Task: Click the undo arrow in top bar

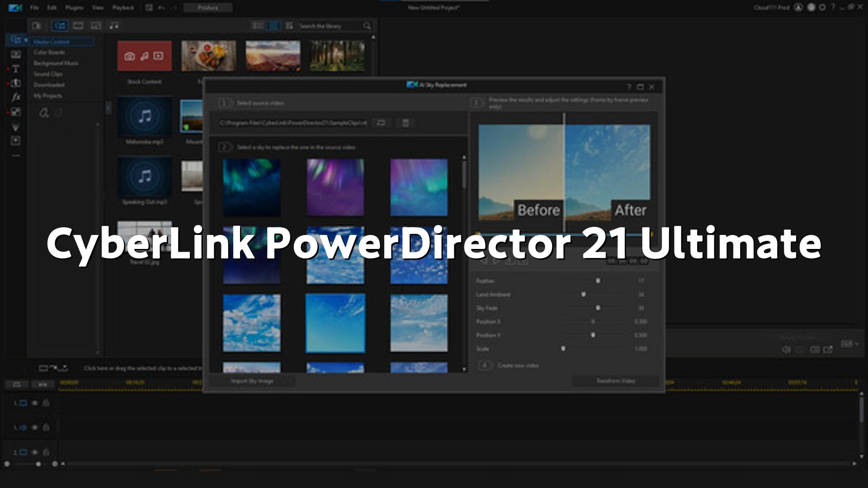Action: pyautogui.click(x=161, y=8)
